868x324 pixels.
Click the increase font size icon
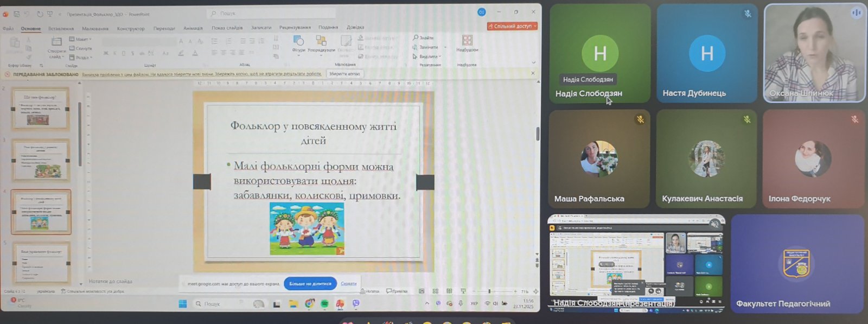(x=181, y=41)
